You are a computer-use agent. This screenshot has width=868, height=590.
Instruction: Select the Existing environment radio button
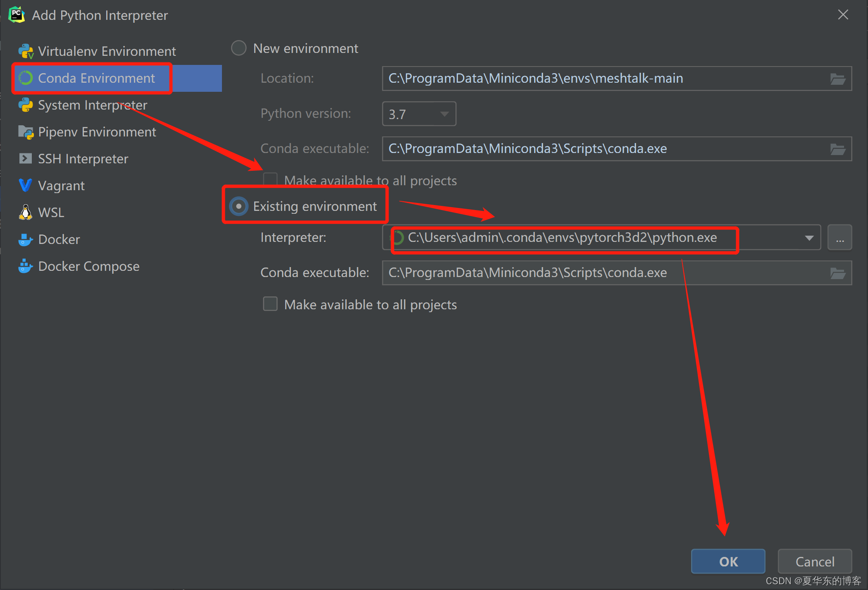point(238,206)
